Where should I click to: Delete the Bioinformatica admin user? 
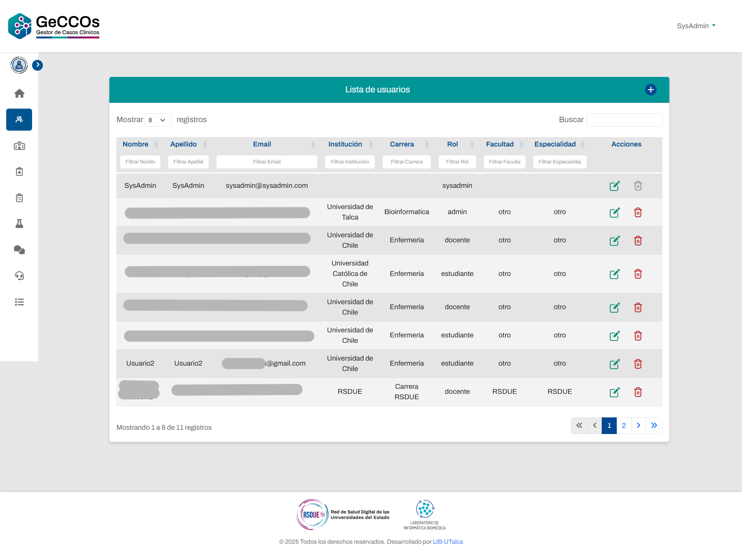point(638,212)
